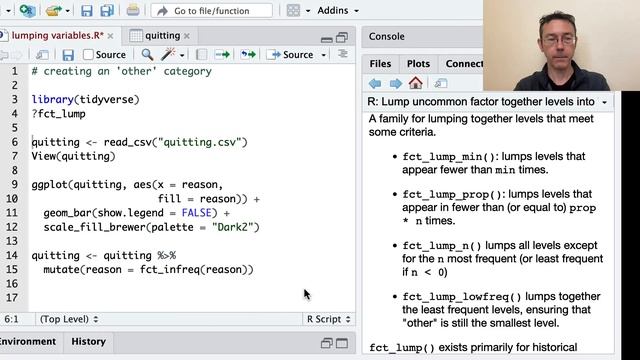Maximize the source editor pane
The image size is (640, 360).
coord(342,38)
